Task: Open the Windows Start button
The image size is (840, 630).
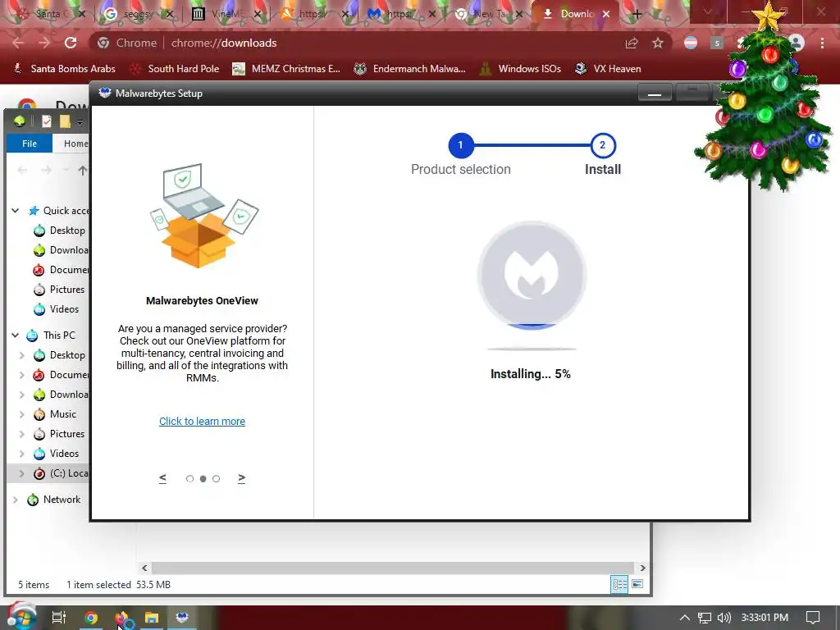Action: pos(22,618)
